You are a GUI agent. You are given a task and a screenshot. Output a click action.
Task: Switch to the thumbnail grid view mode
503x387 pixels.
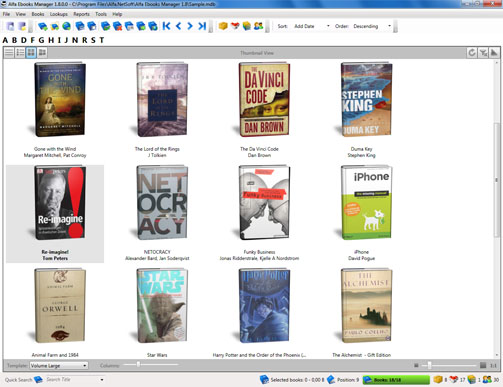click(31, 52)
